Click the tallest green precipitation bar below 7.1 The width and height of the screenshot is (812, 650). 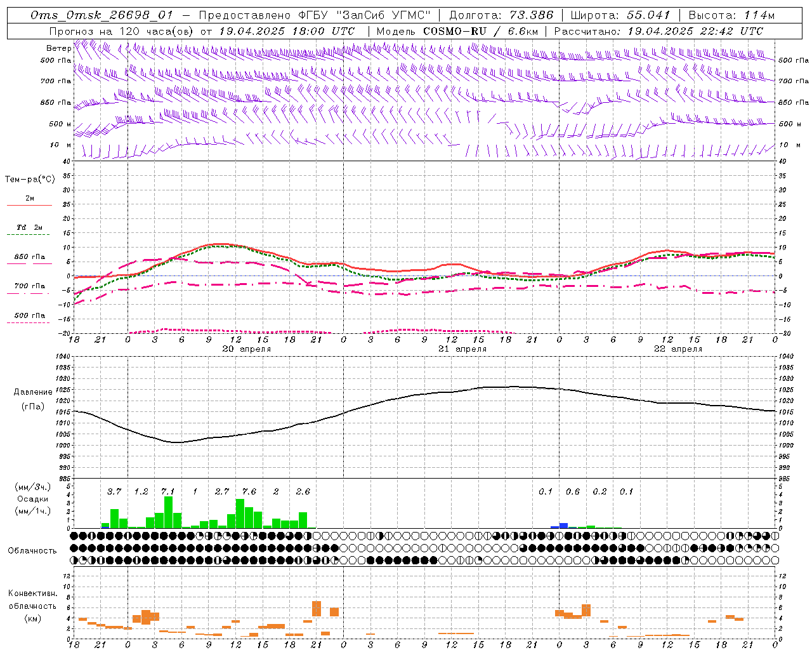tap(168, 512)
